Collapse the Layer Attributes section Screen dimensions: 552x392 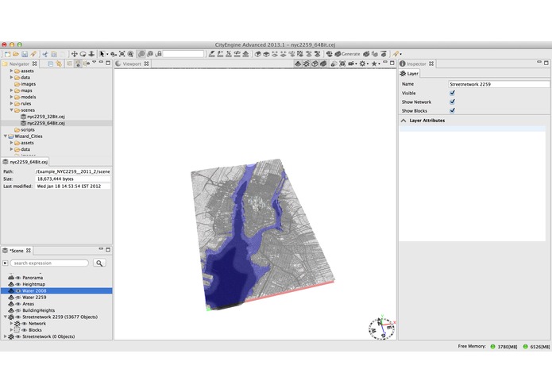click(x=403, y=121)
